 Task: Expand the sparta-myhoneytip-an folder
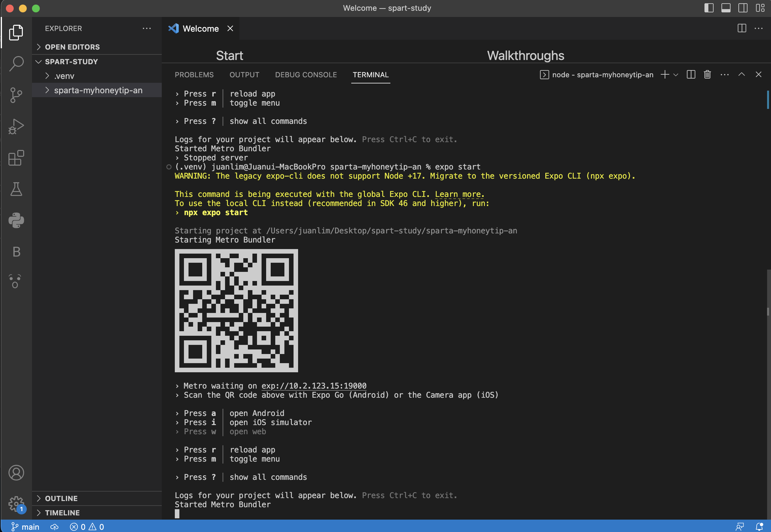tap(97, 90)
